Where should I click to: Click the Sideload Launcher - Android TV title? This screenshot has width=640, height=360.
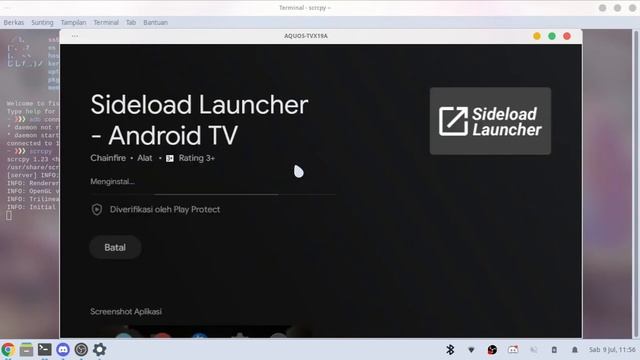200,120
